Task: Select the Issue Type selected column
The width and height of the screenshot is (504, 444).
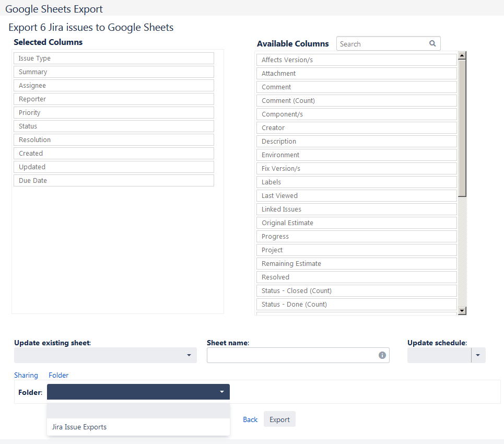Action: [x=113, y=59]
